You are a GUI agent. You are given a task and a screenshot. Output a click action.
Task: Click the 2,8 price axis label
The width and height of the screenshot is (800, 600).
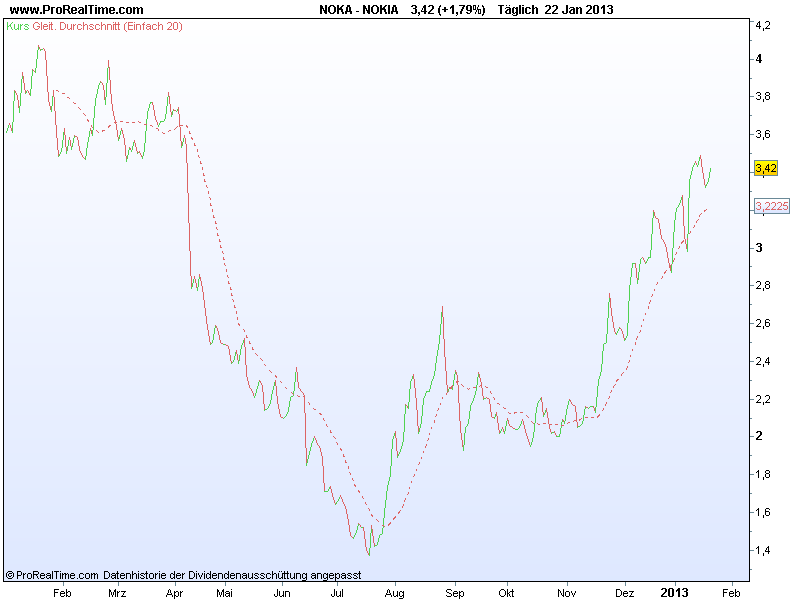(x=763, y=285)
